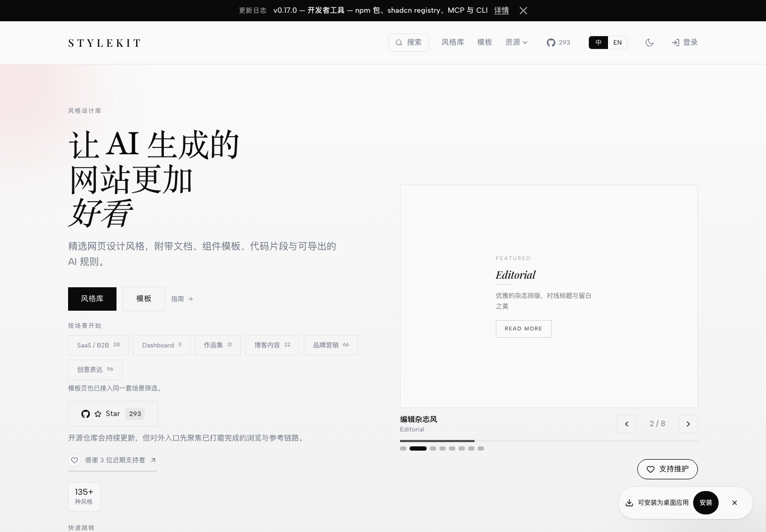
Task: Click the black 风格库 hero button
Action: click(x=92, y=299)
